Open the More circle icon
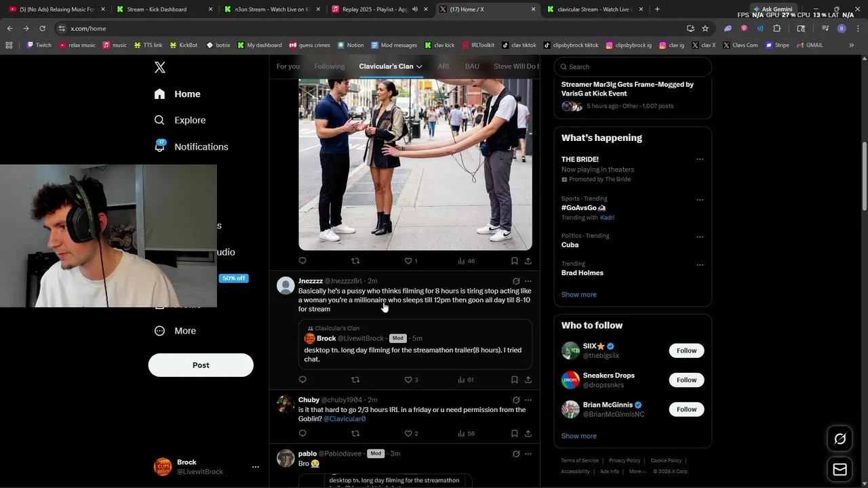Viewport: 868px width, 488px height. [159, 331]
